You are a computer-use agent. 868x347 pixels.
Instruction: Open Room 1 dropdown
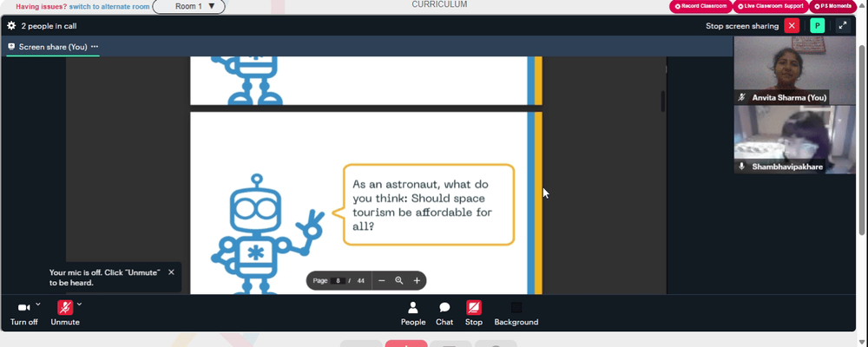[x=188, y=7]
